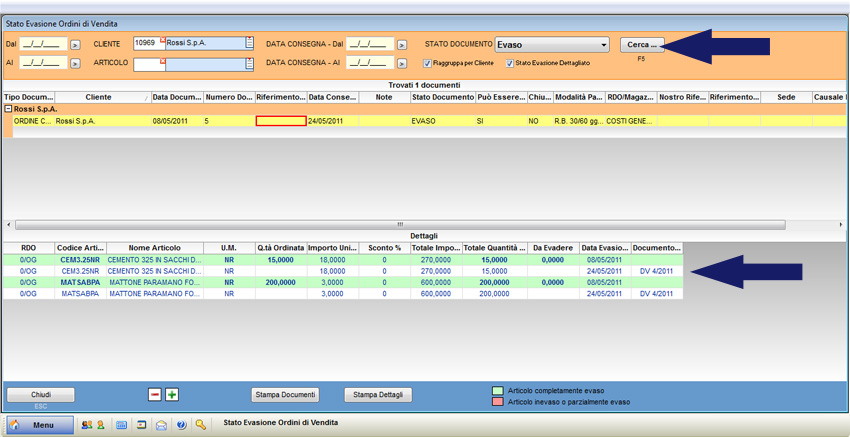The height and width of the screenshot is (437, 850).
Task: Click the Chiudi button
Action: click(x=41, y=395)
